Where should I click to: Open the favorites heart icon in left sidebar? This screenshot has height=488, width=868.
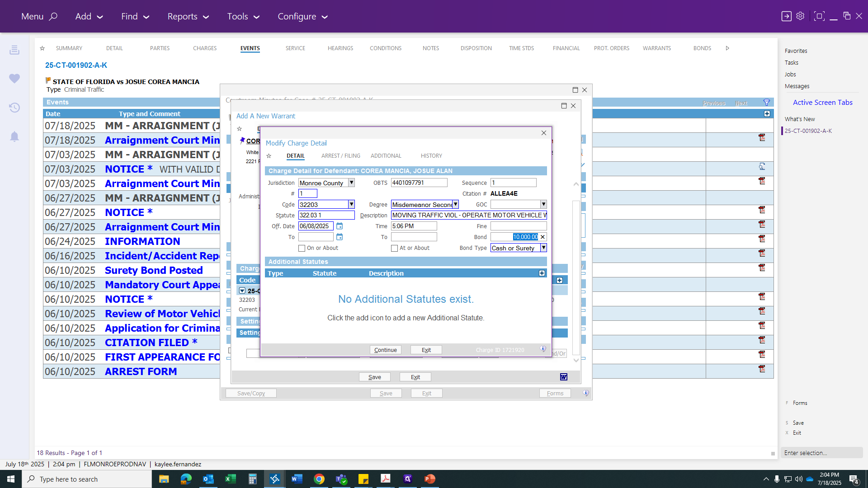[x=14, y=78]
